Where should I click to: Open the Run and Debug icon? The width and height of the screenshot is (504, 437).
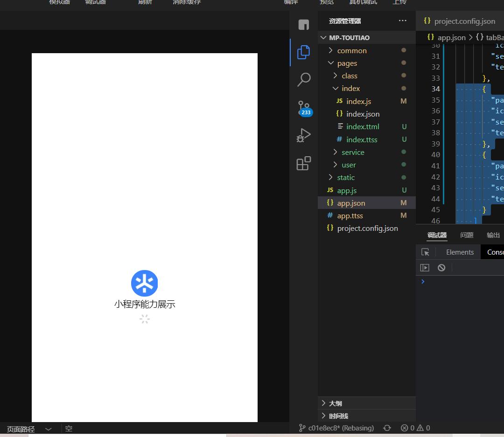pyautogui.click(x=303, y=136)
